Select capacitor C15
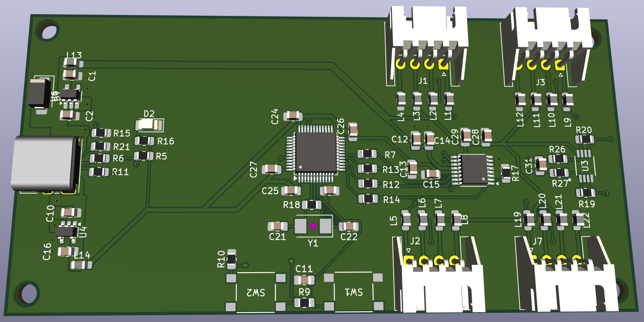This screenshot has height=322, width=644. (431, 174)
